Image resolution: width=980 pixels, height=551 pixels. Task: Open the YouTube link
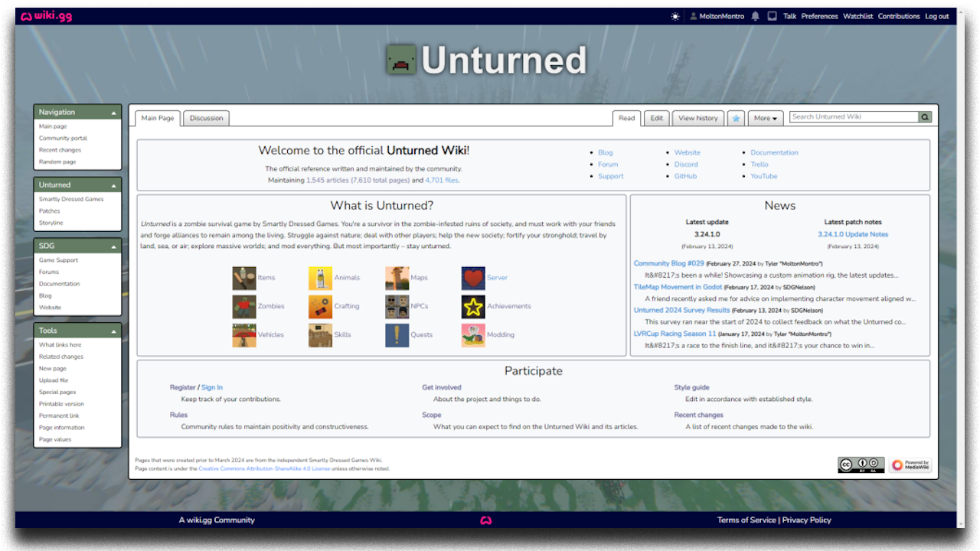(763, 176)
